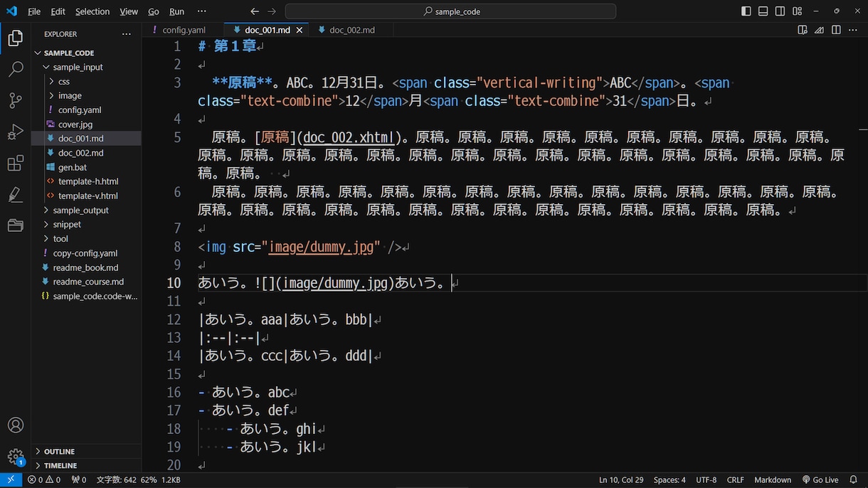Open Customize Layout icon
This screenshot has height=488, width=868.
[798, 11]
